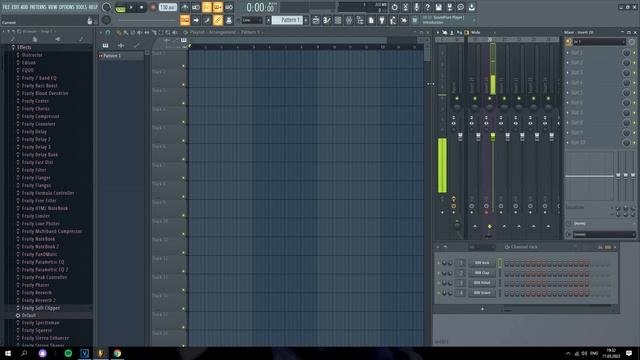The height and width of the screenshot is (360, 640).
Task: Click the transport Play button
Action: 131,7
